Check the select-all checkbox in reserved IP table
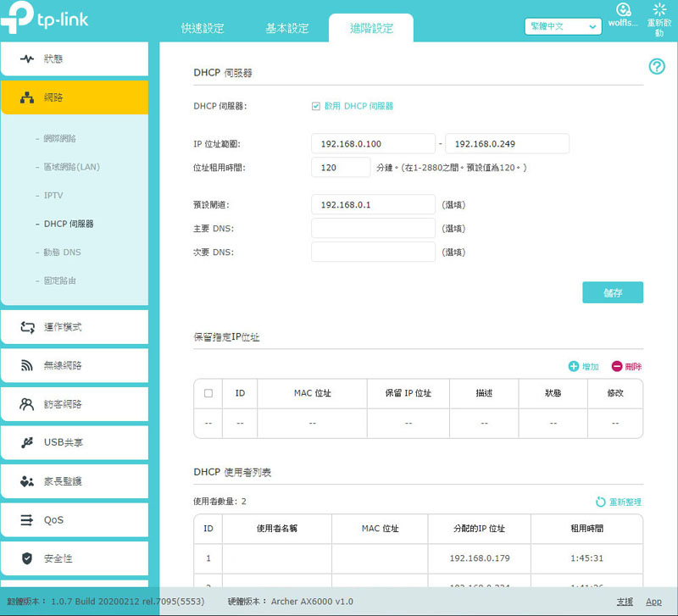The width and height of the screenshot is (678, 616). pyautogui.click(x=208, y=393)
